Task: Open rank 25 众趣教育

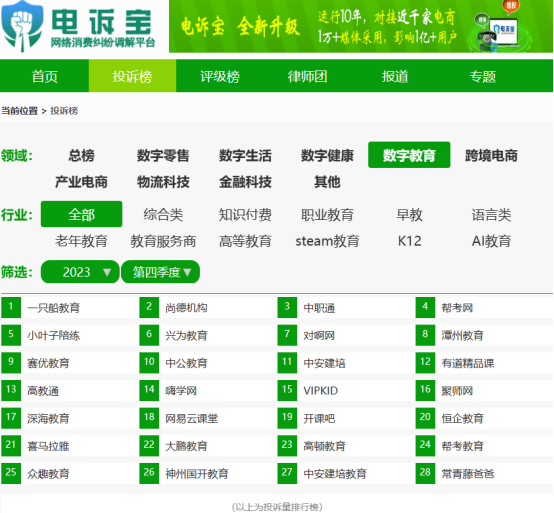Action: point(48,473)
